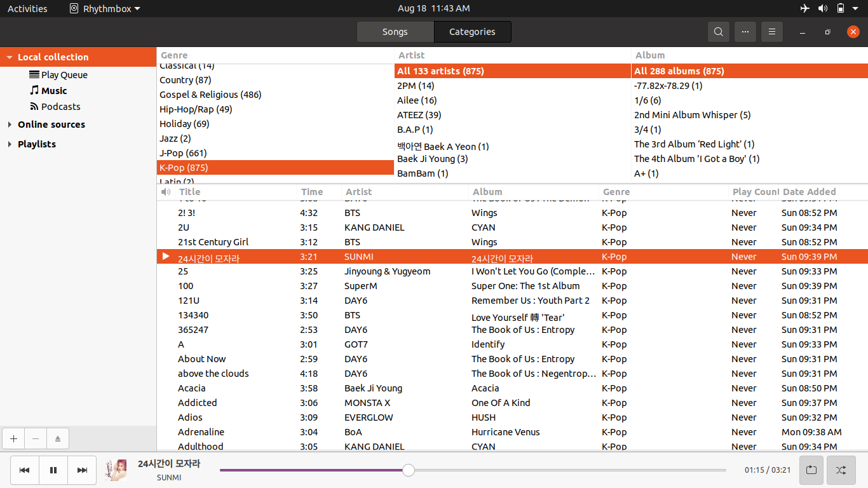868x488 pixels.
Task: Click the eject device icon button
Action: click(58, 438)
